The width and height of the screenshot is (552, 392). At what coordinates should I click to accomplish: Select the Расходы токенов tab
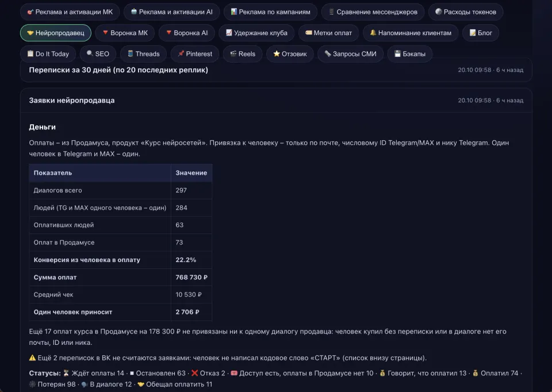tap(466, 12)
